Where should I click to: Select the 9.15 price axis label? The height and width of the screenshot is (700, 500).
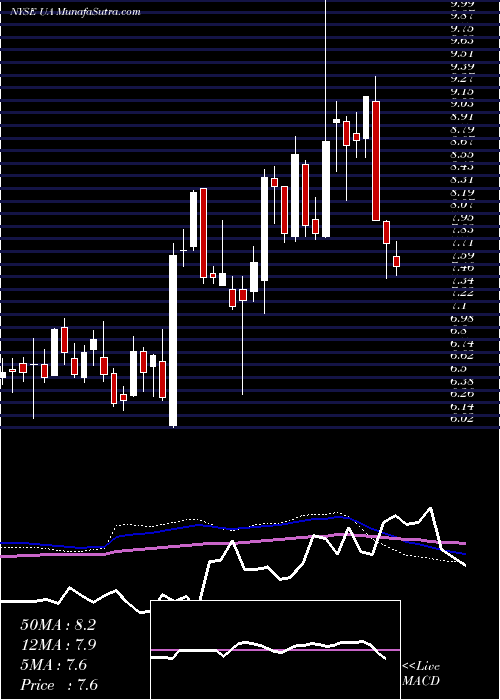462,92
